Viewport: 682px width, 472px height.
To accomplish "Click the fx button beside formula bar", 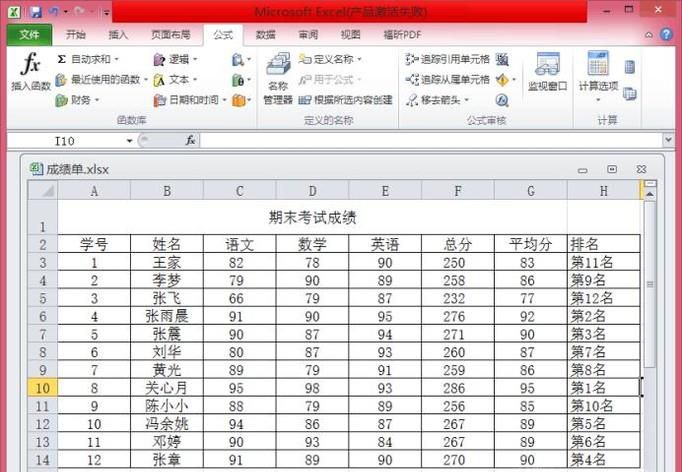I will coord(190,141).
